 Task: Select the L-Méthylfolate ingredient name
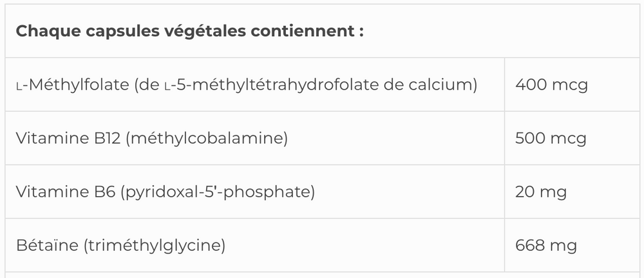click(x=71, y=84)
